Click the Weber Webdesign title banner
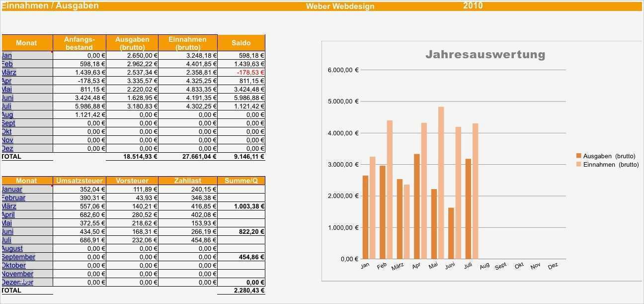Image resolution: width=644 pixels, height=304 pixels. click(340, 5)
